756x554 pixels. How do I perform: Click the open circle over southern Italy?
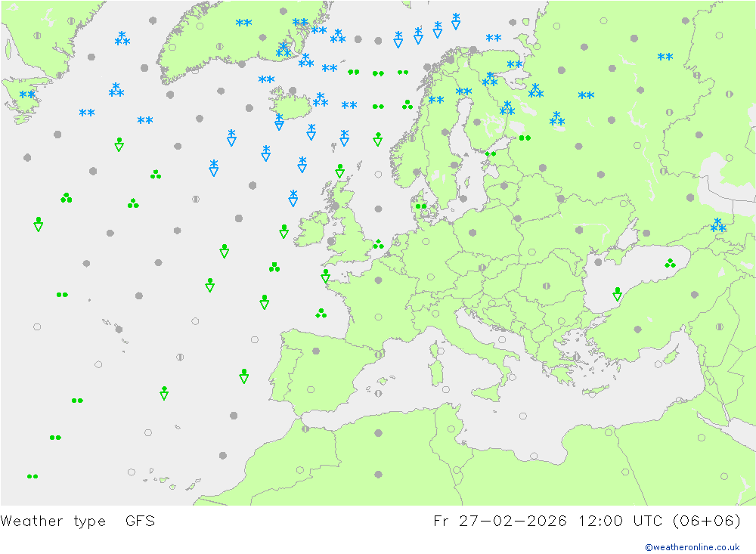coord(512,377)
